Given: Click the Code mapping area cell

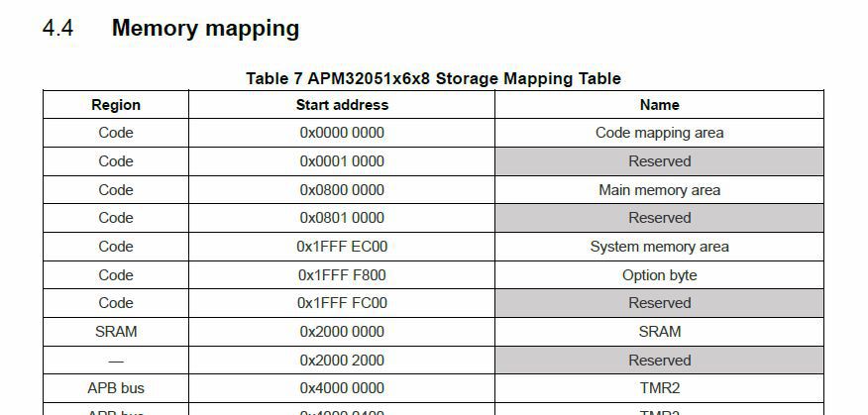Looking at the screenshot, I should click(659, 133).
